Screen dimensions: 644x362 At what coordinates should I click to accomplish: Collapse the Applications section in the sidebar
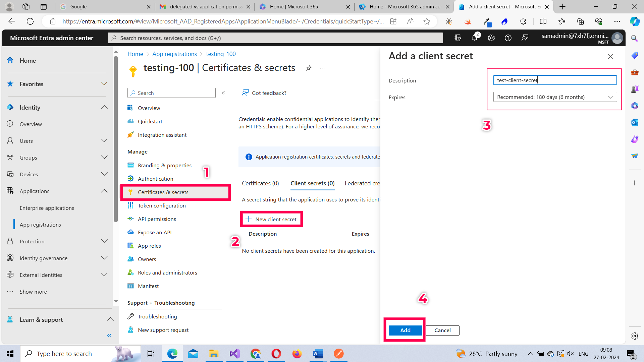[x=104, y=191]
